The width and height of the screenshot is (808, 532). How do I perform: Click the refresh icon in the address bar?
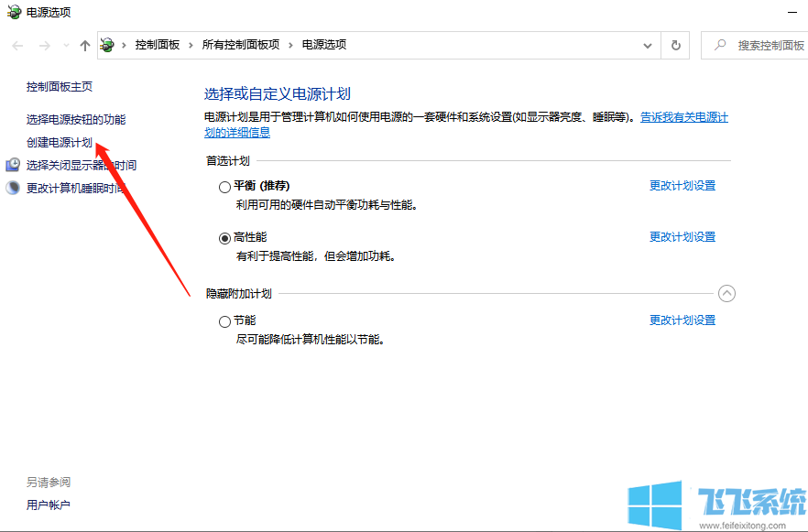pos(675,44)
